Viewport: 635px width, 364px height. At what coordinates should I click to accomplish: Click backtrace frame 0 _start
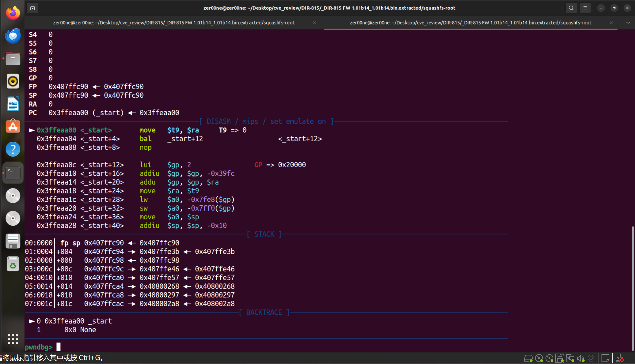[x=70, y=321]
